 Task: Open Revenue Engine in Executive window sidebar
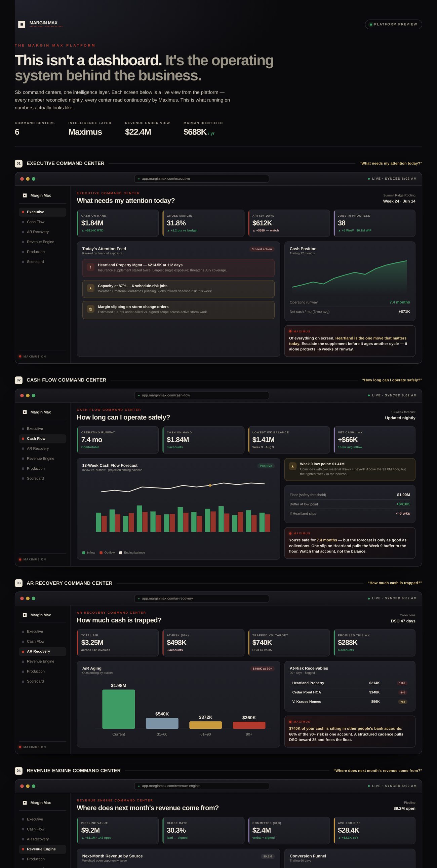coord(42,242)
